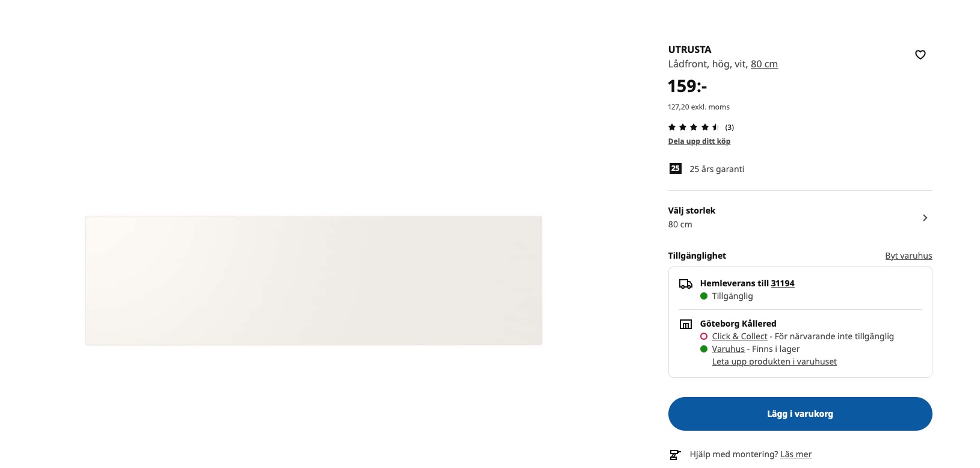The height and width of the screenshot is (468, 980).
Task: Expand the Välj storlek size chooser
Action: point(924,218)
